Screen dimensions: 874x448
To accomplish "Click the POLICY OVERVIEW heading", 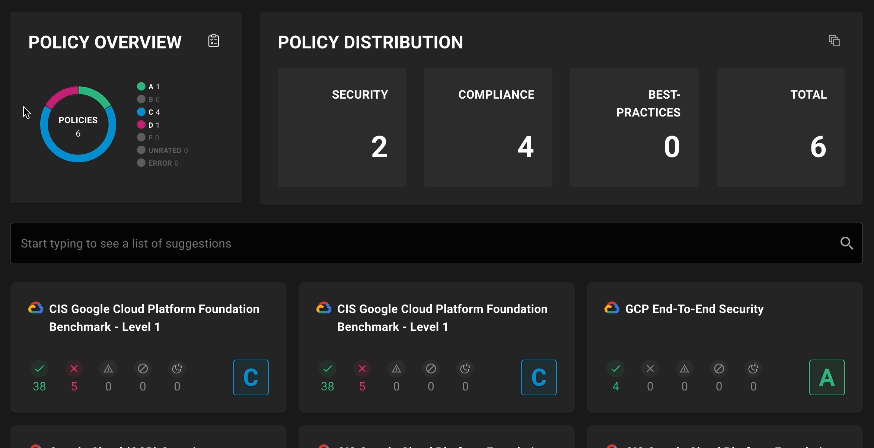I will 105,42.
